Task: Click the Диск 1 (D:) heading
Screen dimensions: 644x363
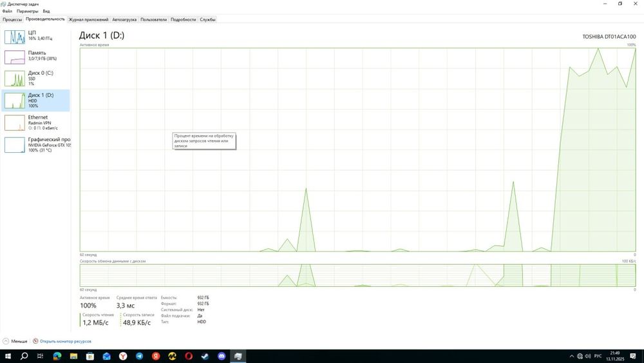Action: click(102, 35)
